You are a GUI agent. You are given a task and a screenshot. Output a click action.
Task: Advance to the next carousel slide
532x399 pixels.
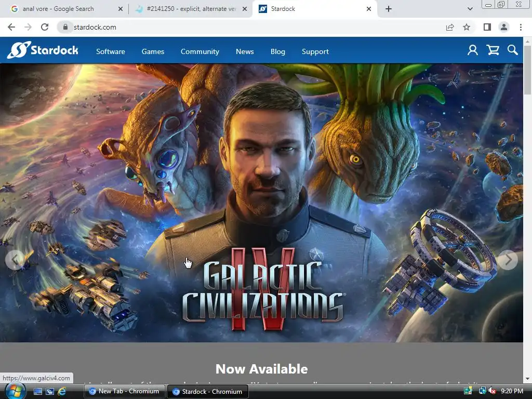pyautogui.click(x=508, y=260)
